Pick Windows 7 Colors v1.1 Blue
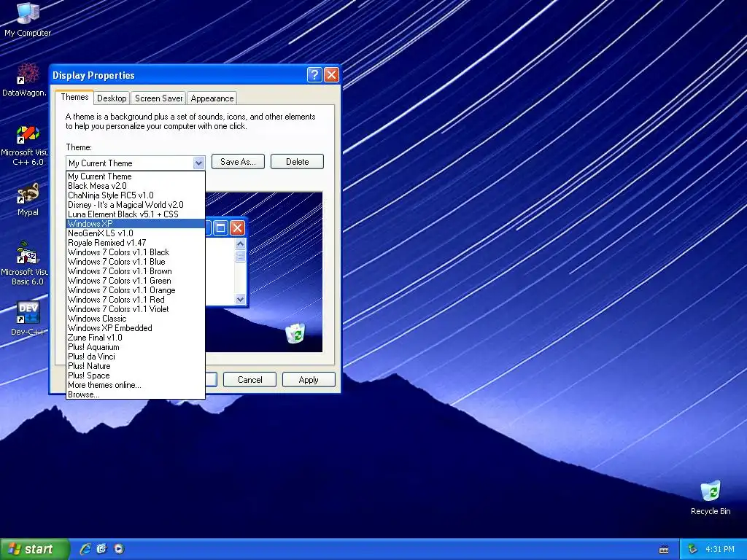This screenshot has height=560, width=747. pos(136,262)
